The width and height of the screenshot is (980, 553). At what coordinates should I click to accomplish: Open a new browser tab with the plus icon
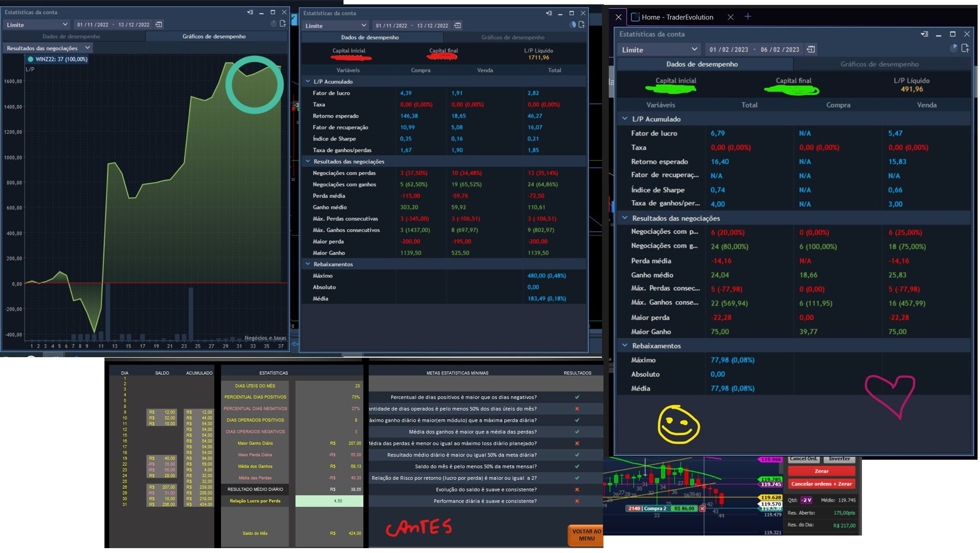pyautogui.click(x=748, y=17)
